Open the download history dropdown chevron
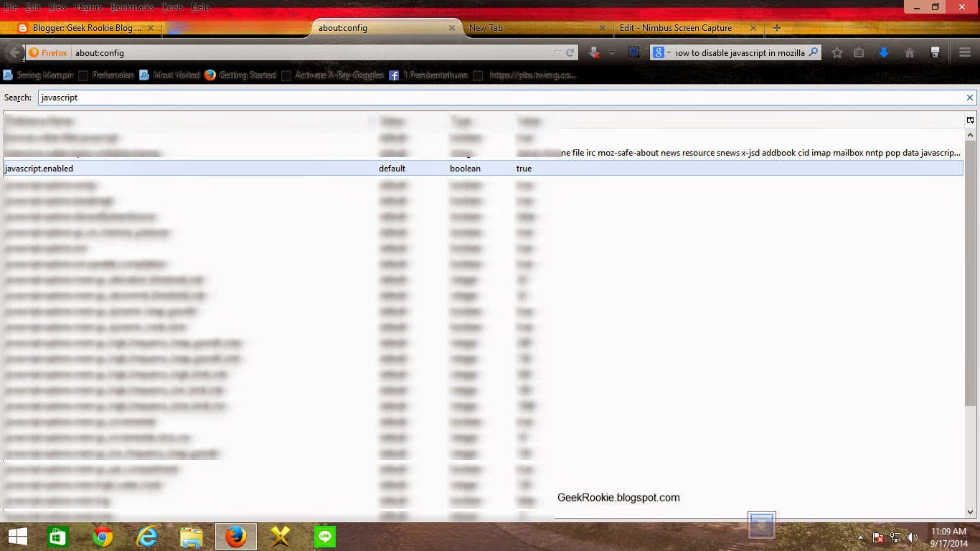Image resolution: width=980 pixels, height=551 pixels. (x=612, y=52)
